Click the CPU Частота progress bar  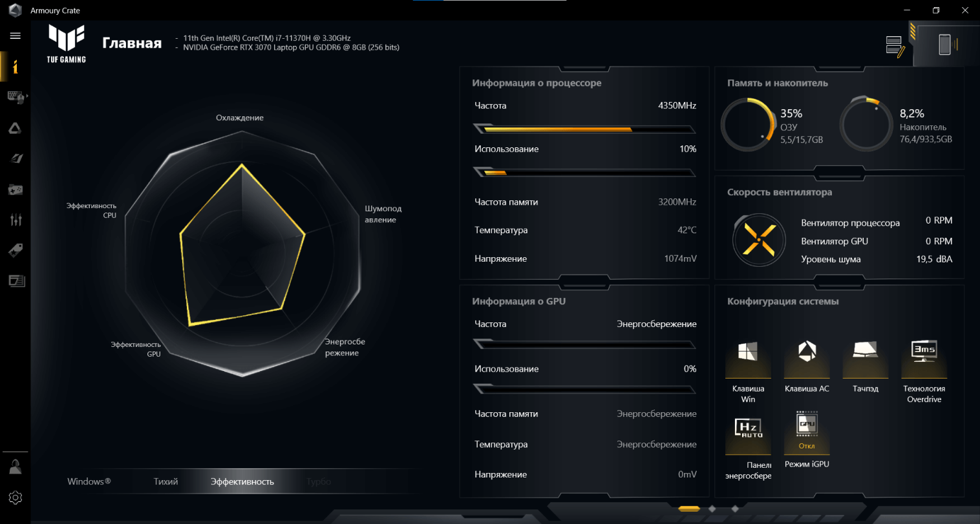click(584, 129)
